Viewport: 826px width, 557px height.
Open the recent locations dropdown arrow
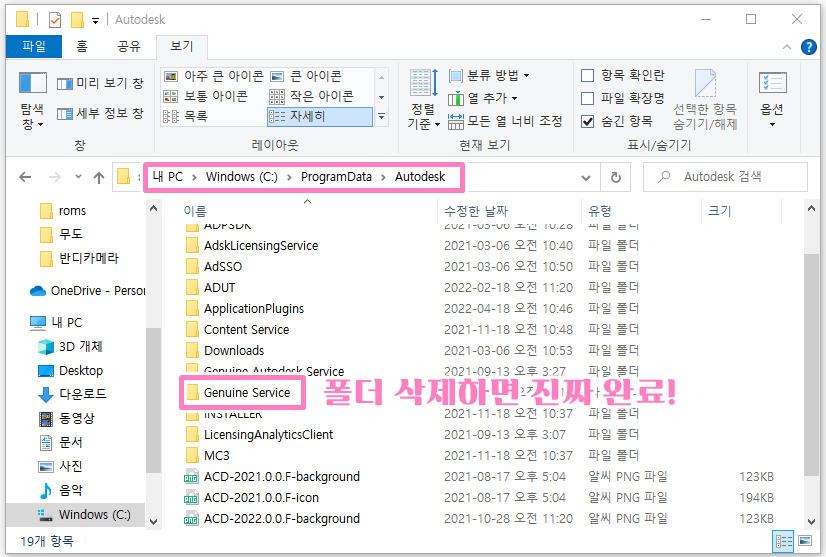click(78, 177)
